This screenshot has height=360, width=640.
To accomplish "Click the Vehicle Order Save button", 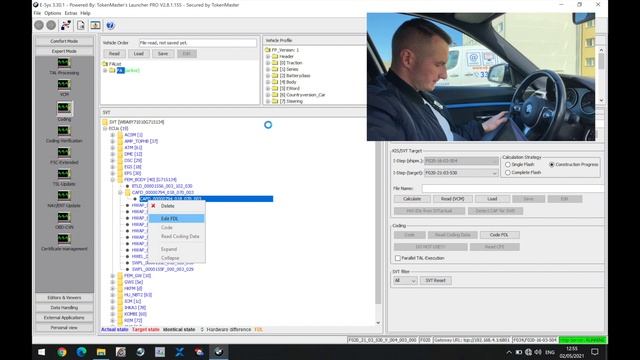I will (x=163, y=53).
